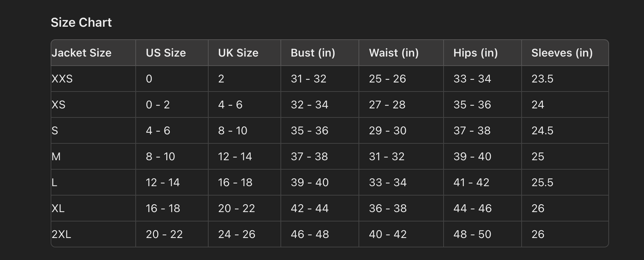
Task: Select the Jacket Size column header
Action: click(x=82, y=53)
